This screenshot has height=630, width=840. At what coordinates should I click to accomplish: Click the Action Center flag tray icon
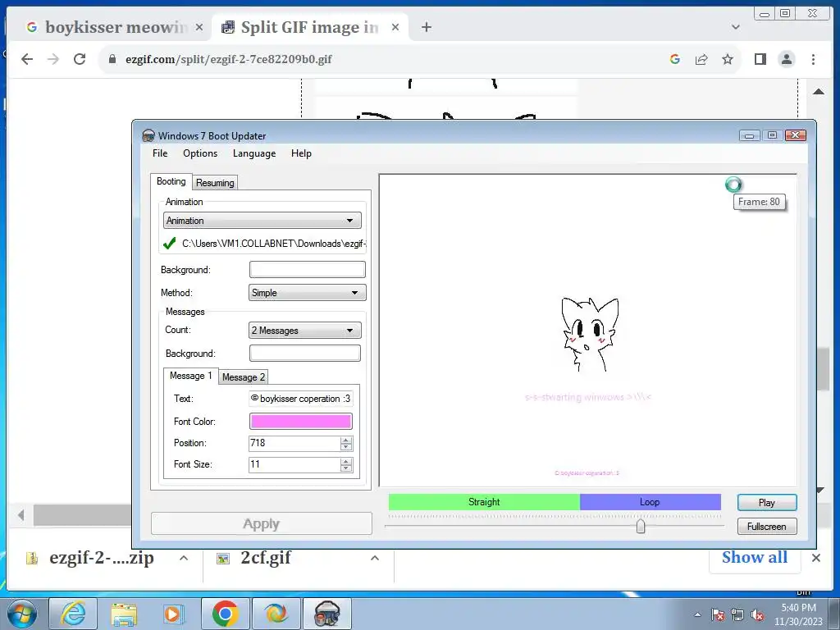click(718, 615)
